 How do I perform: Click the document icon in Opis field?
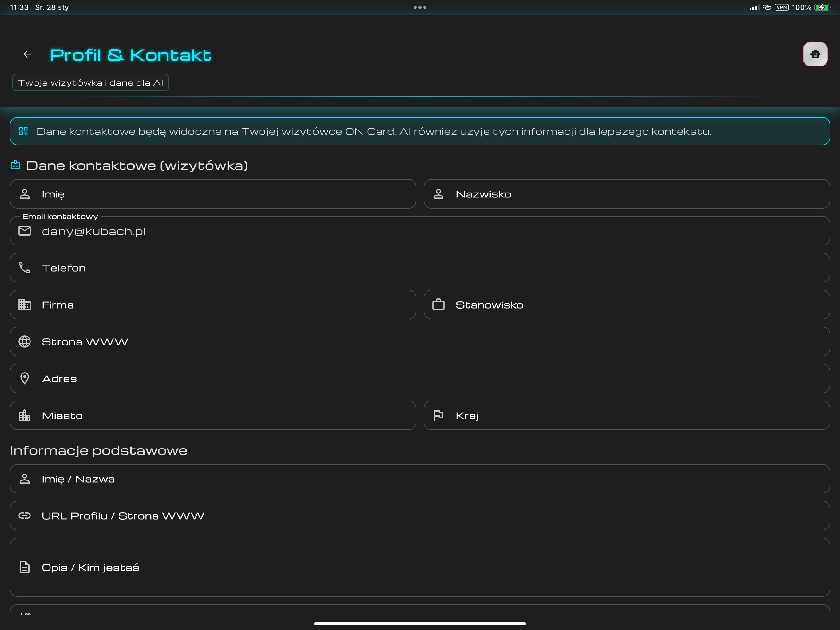click(25, 567)
